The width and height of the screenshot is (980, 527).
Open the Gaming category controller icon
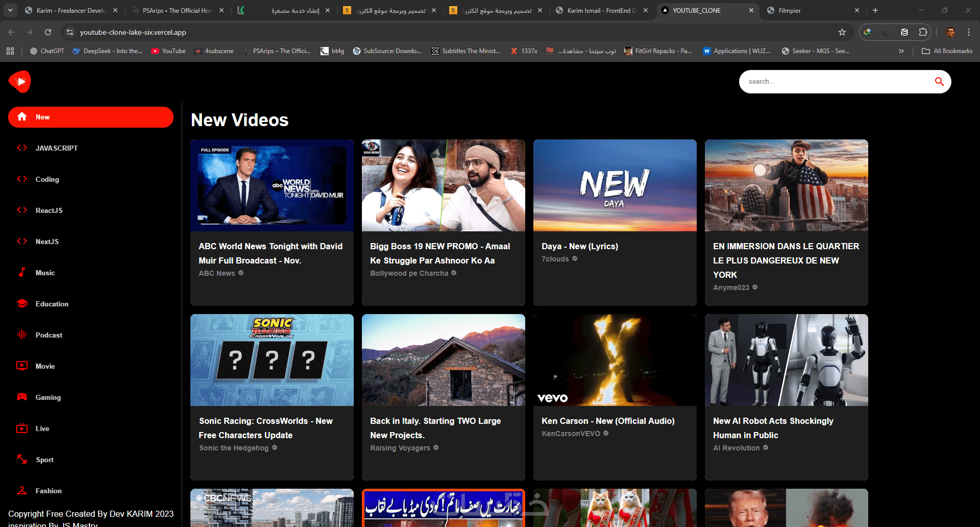click(x=22, y=397)
